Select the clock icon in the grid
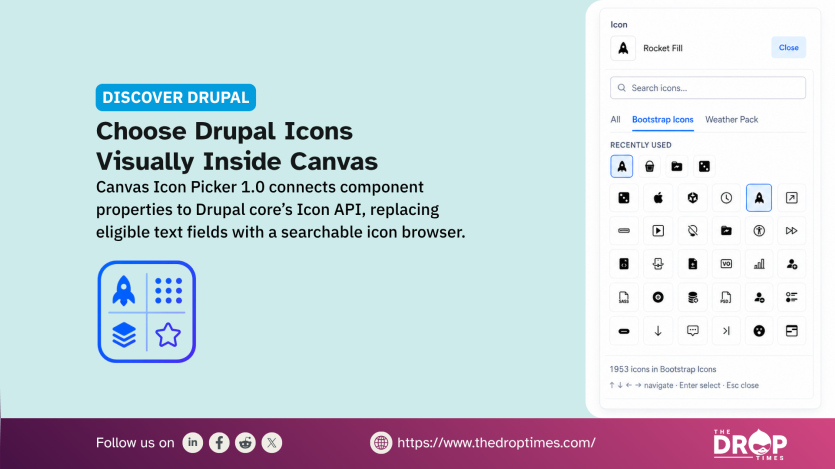The width and height of the screenshot is (835, 469). [726, 198]
